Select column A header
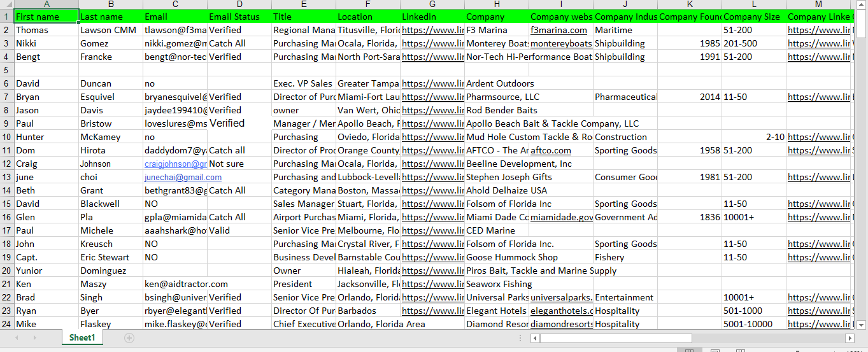This screenshot has height=352, width=868. [46, 4]
